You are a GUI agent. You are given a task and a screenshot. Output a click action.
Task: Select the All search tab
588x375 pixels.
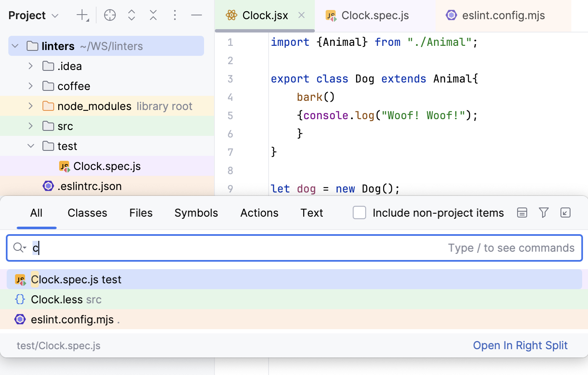pyautogui.click(x=36, y=213)
